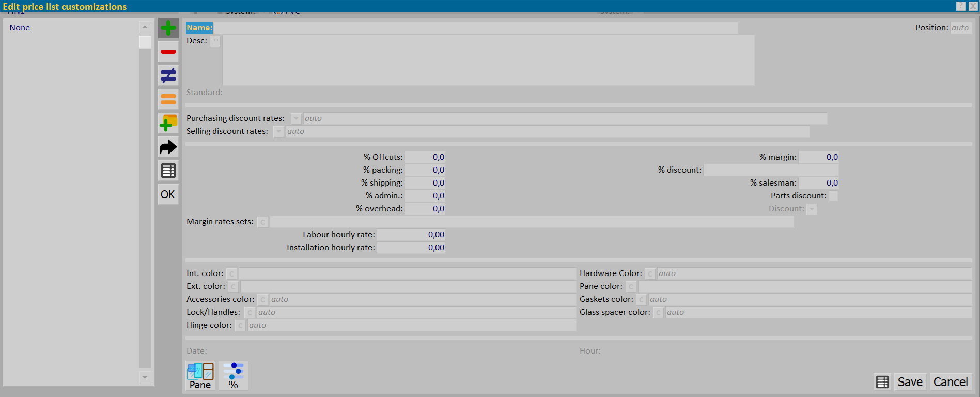Open the percent sliders icon
Screen dimensions: 980x397
pos(234,376)
